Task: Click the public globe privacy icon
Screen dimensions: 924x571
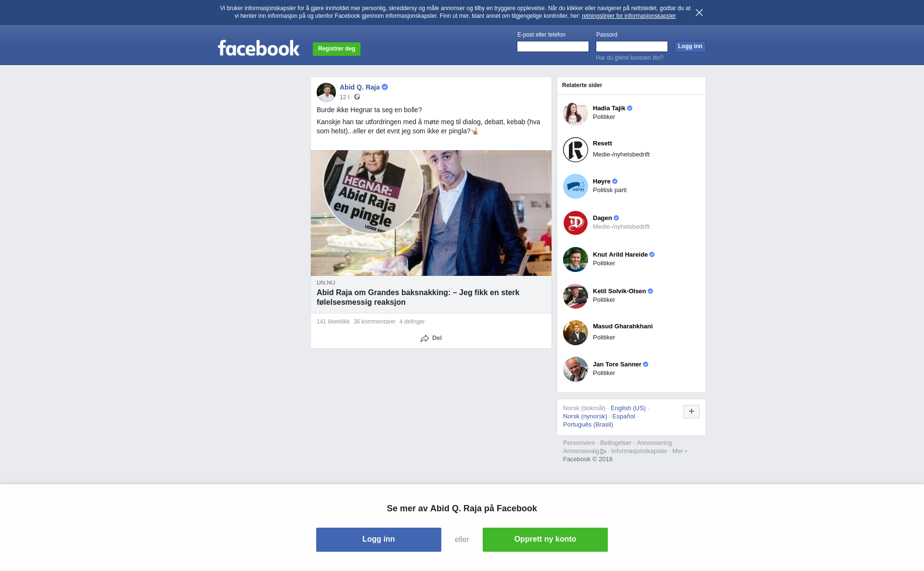Action: click(357, 97)
